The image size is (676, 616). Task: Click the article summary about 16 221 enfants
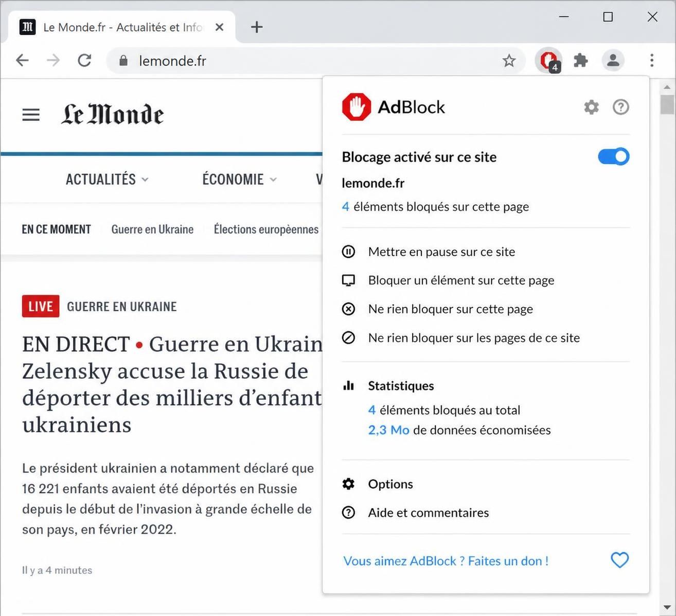point(168,499)
